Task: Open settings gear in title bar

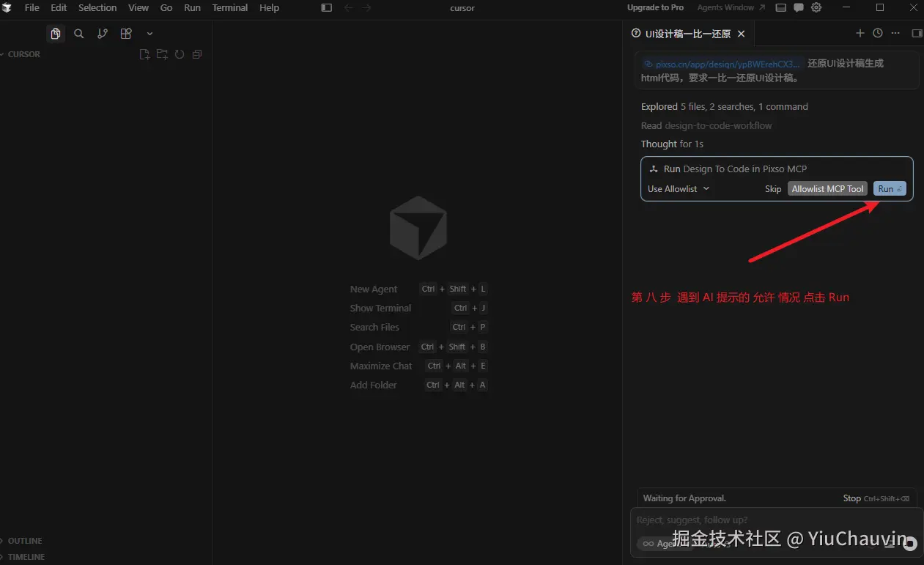Action: click(x=816, y=7)
